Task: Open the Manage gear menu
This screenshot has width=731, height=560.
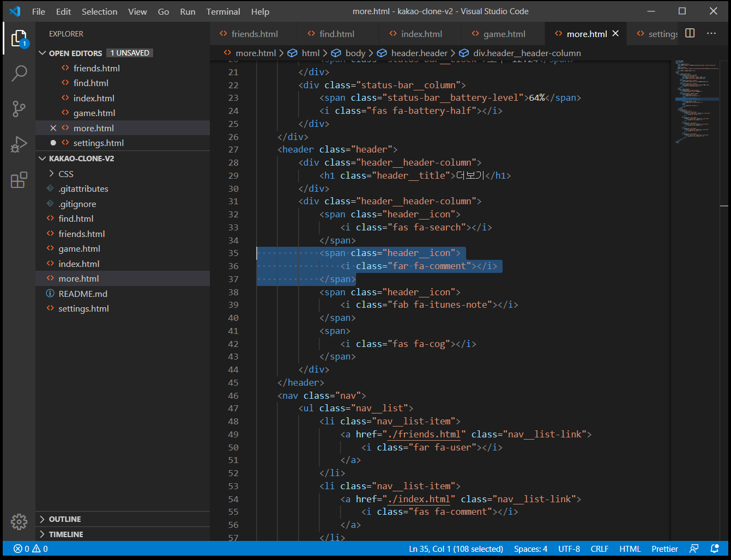Action: 19,521
